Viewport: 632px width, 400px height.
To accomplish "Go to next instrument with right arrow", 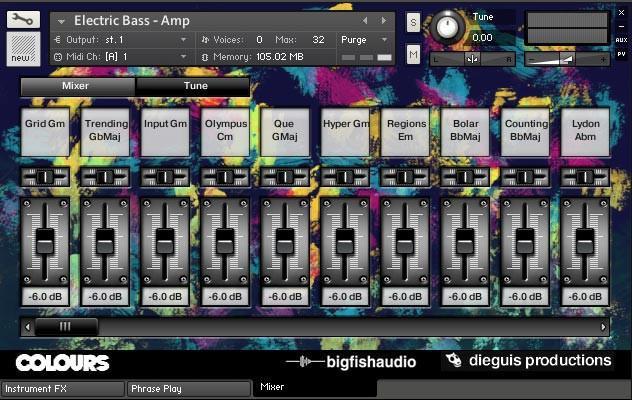I will 385,20.
